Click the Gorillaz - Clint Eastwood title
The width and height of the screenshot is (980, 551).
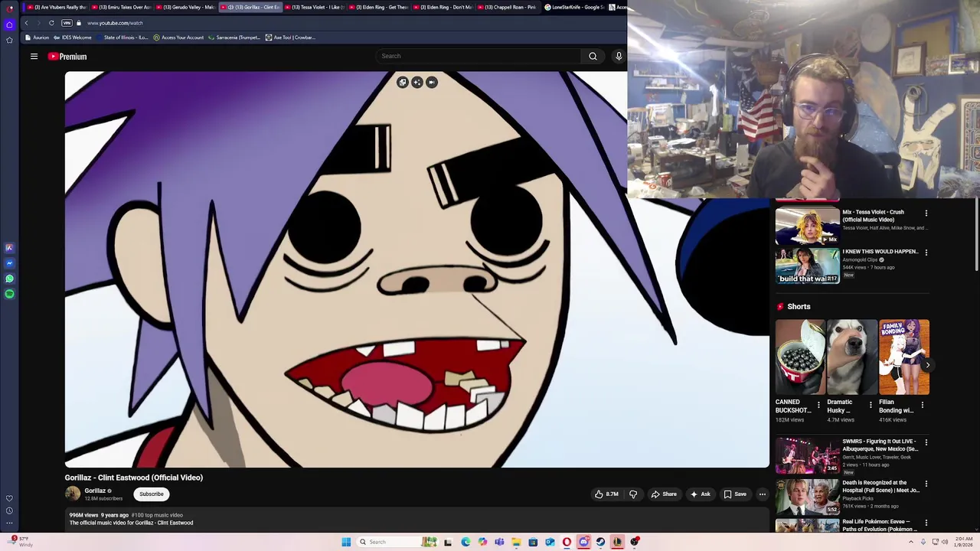pos(134,478)
